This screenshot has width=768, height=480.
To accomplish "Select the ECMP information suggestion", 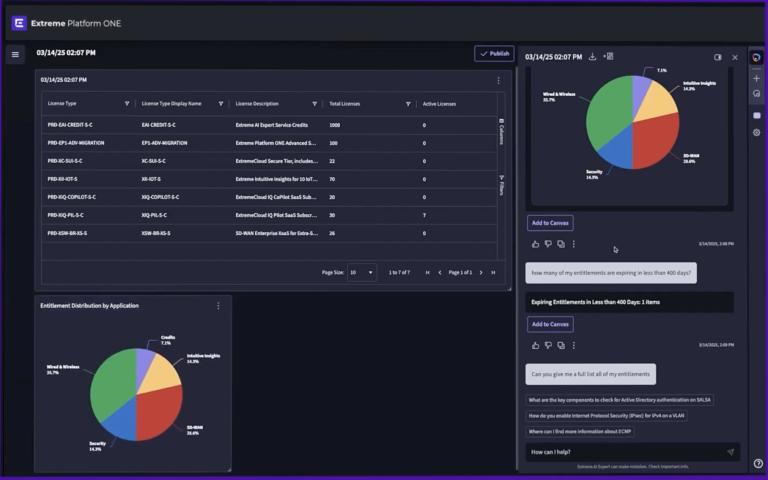I will pyautogui.click(x=580, y=432).
